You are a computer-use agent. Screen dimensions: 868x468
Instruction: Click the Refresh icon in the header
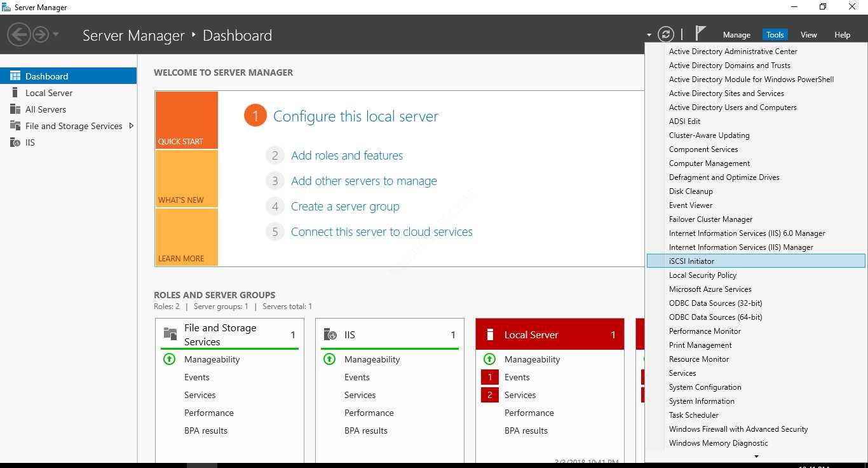click(665, 34)
